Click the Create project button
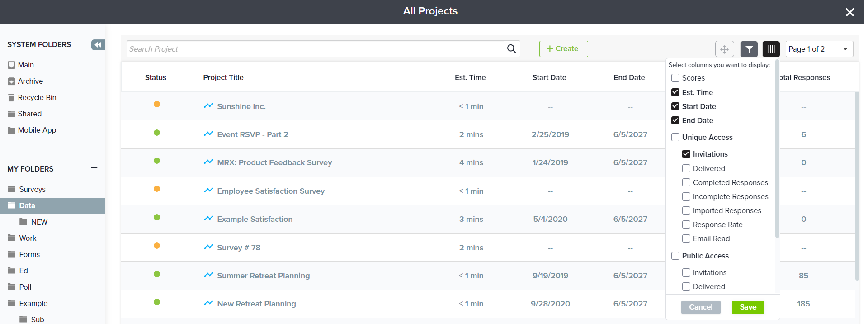Screen dimensions: 868x325 pyautogui.click(x=563, y=49)
